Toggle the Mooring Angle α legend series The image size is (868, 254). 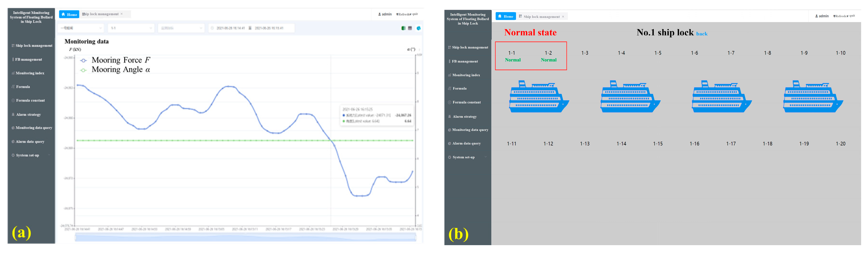[x=84, y=70]
